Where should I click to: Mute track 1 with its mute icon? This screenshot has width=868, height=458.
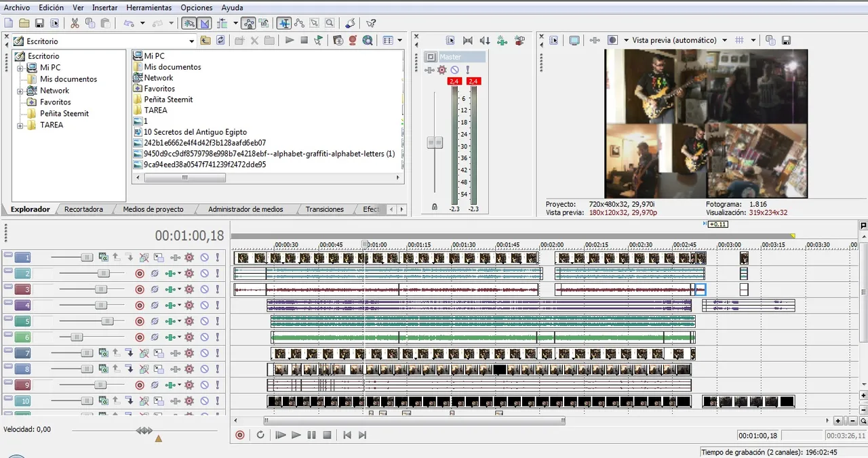204,257
